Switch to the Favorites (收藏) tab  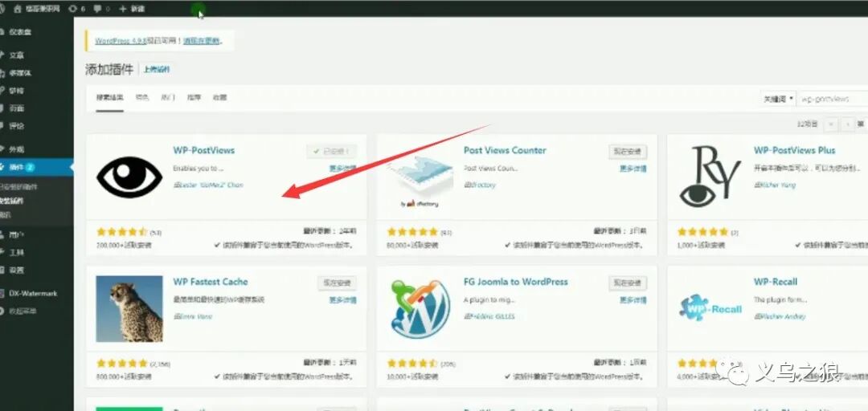pos(219,98)
